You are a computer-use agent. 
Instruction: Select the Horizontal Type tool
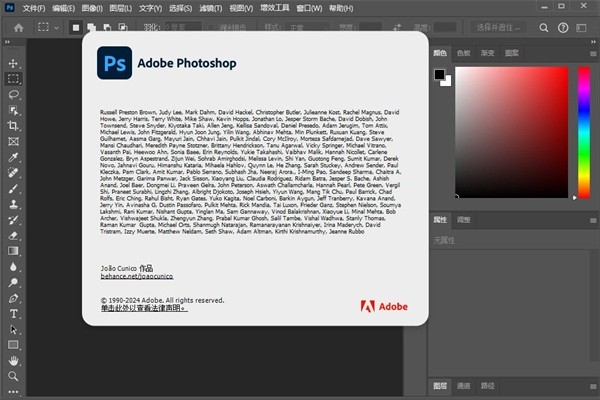click(13, 314)
